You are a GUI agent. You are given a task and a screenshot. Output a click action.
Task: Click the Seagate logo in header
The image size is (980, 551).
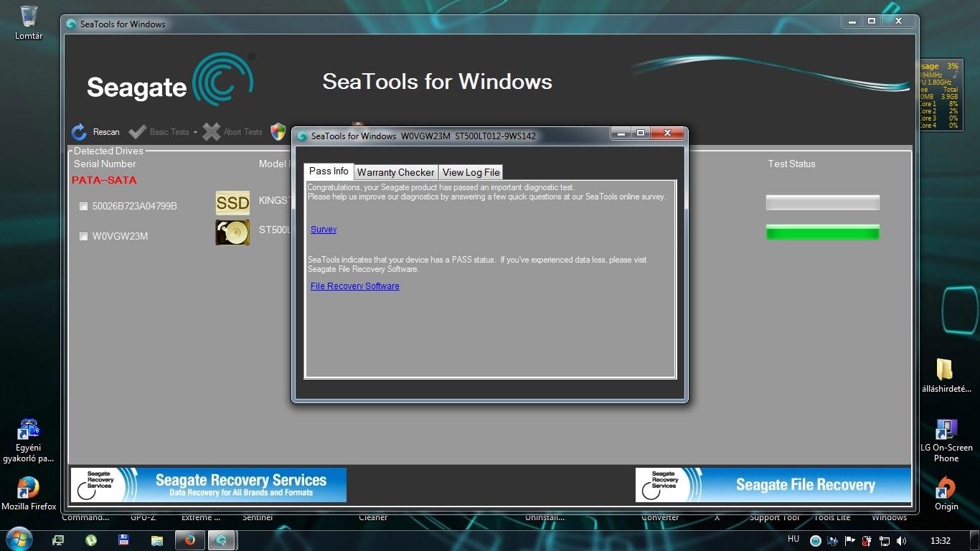click(x=170, y=80)
